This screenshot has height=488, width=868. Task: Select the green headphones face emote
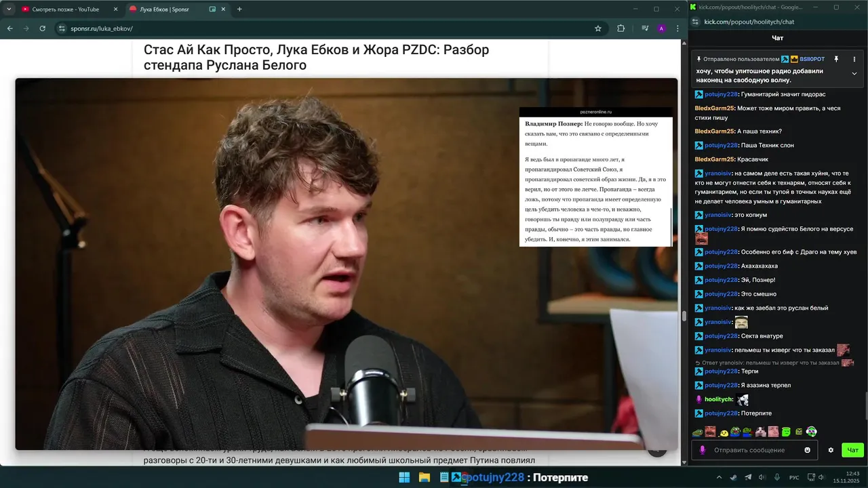(812, 432)
